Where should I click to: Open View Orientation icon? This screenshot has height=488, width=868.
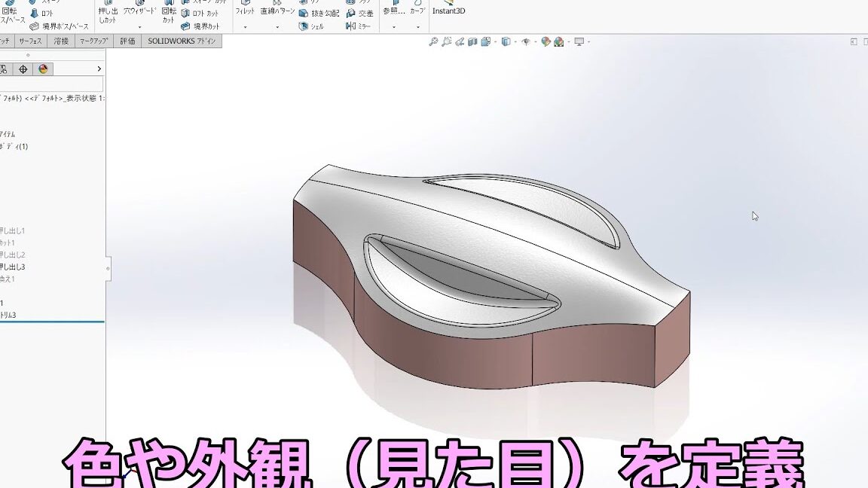[485, 41]
